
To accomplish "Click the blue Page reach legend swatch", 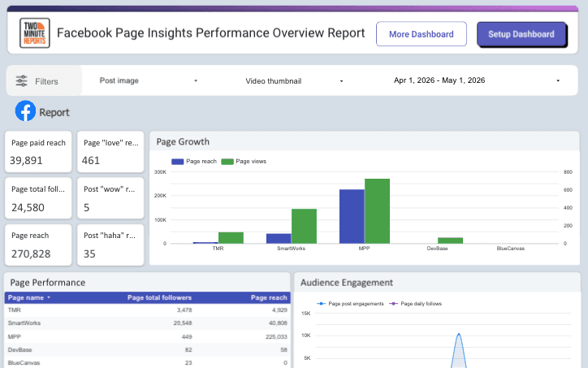I will pyautogui.click(x=177, y=162).
